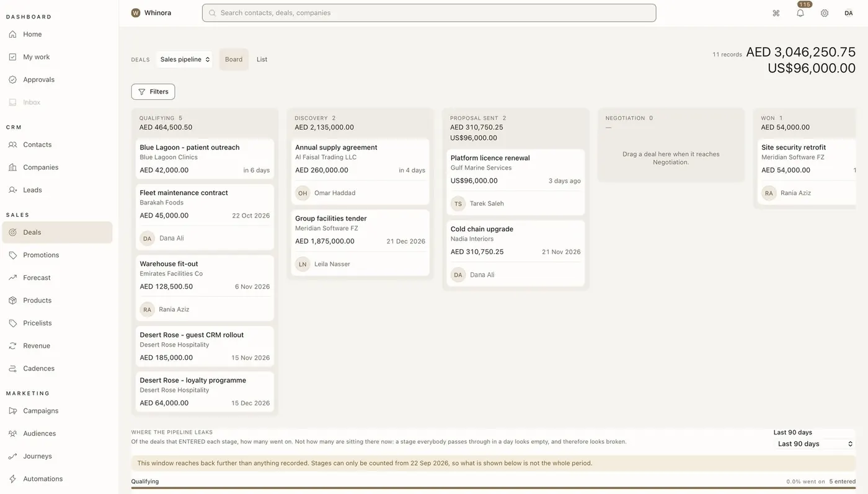Open the Last 90 days period selector
Viewport: 868px width, 494px height.
click(815, 444)
